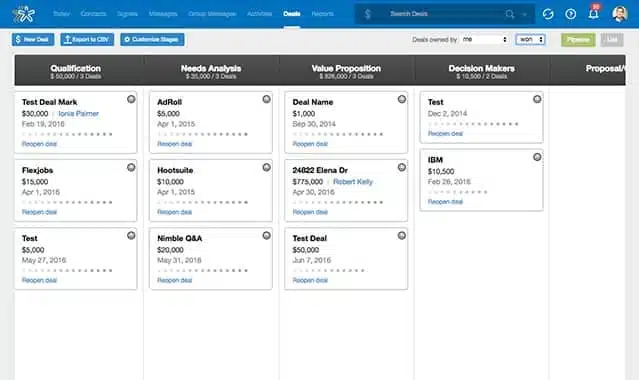
Task: Click the New Deal button
Action: point(33,40)
